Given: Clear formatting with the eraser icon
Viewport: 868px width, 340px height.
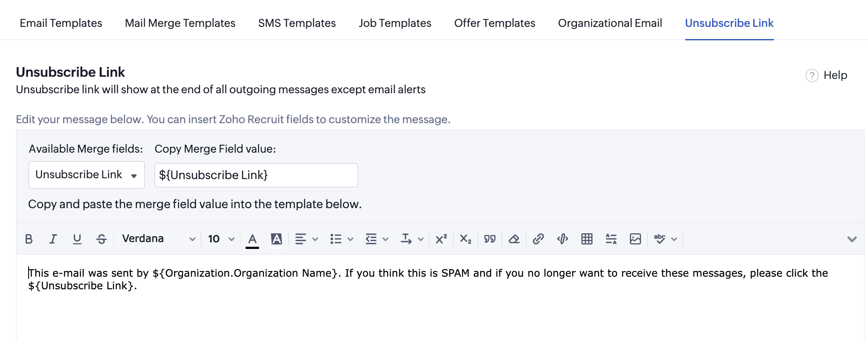Looking at the screenshot, I should coord(514,239).
